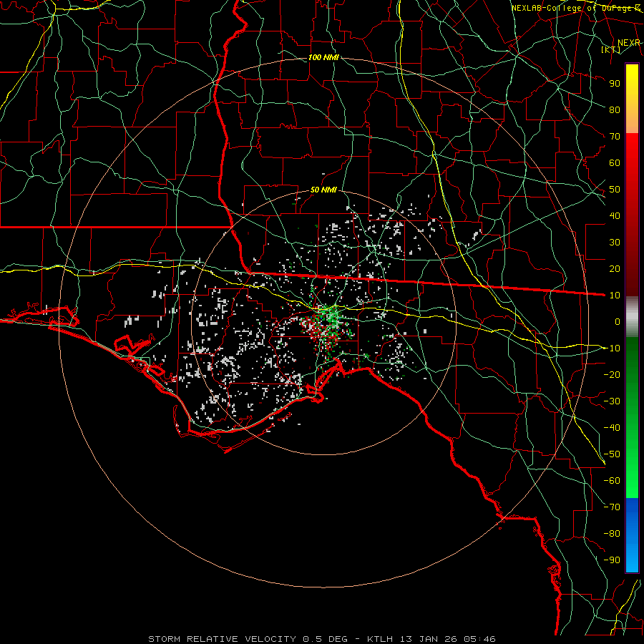Click the "NEXLAB-College of DuPage" credit text

point(572,8)
